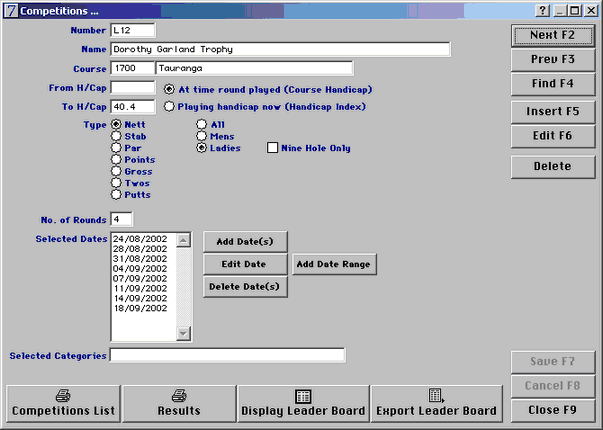Click the Delete record button
The image size is (603, 430).
point(553,167)
